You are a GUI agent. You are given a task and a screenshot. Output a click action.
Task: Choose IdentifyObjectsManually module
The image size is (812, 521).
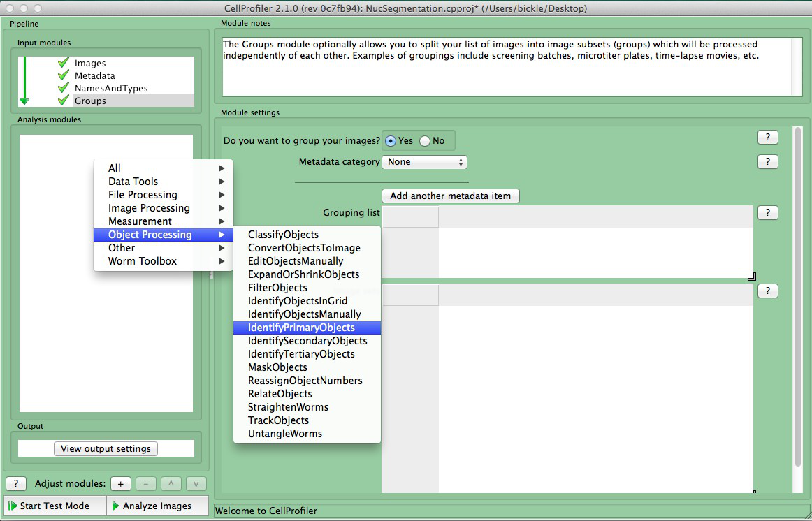pos(307,314)
